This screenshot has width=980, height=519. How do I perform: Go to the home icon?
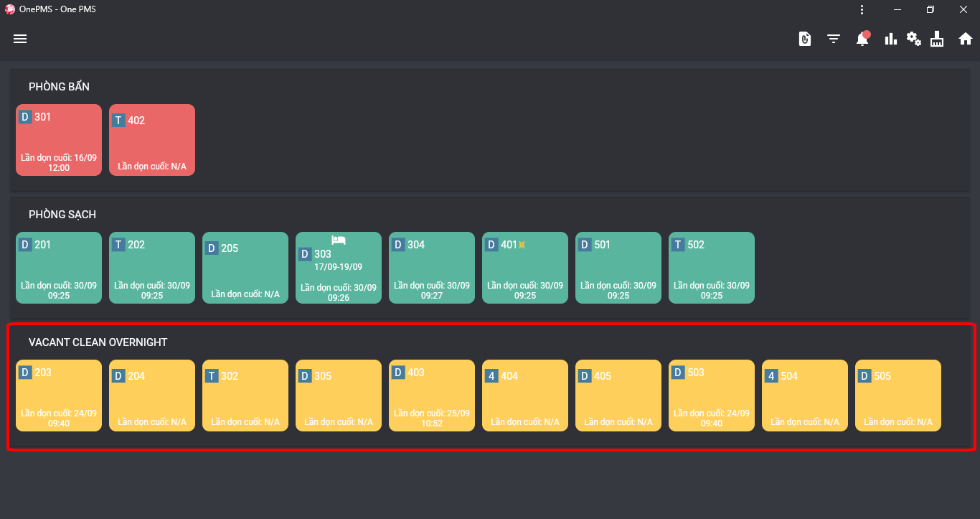(x=966, y=39)
